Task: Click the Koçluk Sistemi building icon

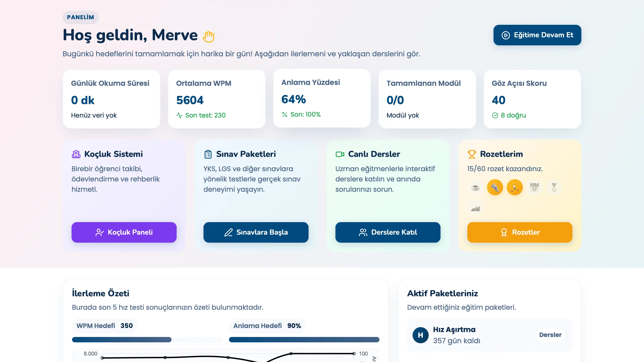Action: (x=76, y=154)
